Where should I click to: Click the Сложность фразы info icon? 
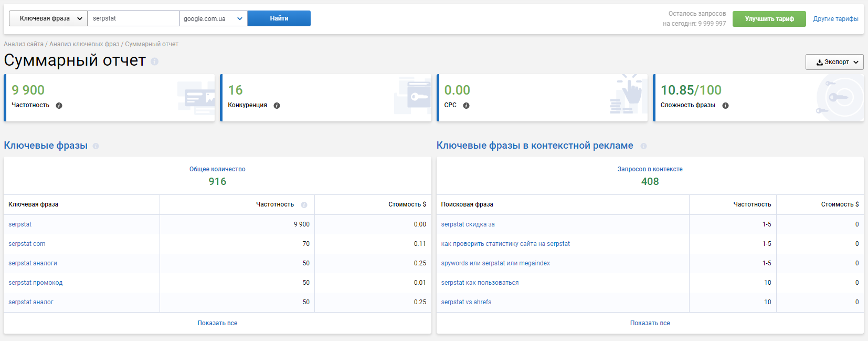(x=725, y=106)
